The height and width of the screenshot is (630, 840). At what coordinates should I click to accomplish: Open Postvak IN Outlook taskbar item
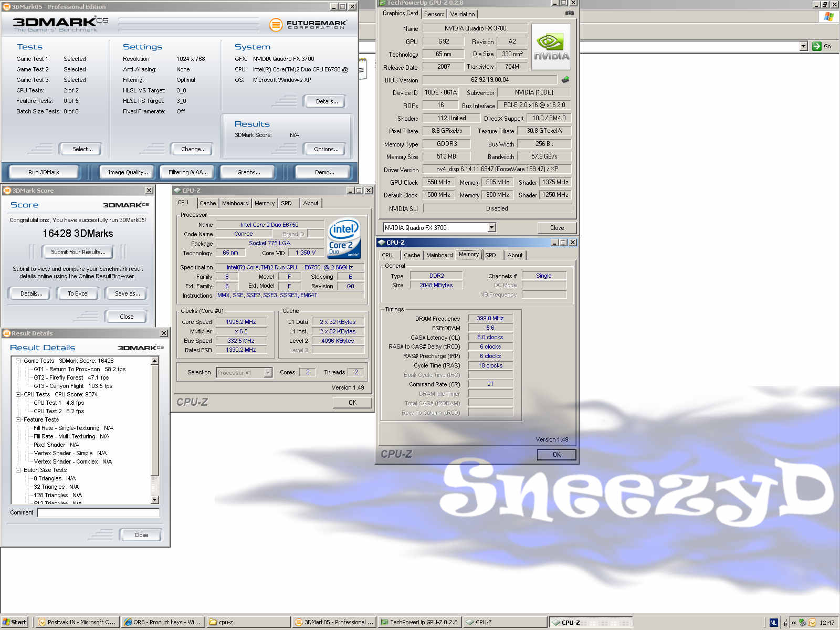point(77,622)
